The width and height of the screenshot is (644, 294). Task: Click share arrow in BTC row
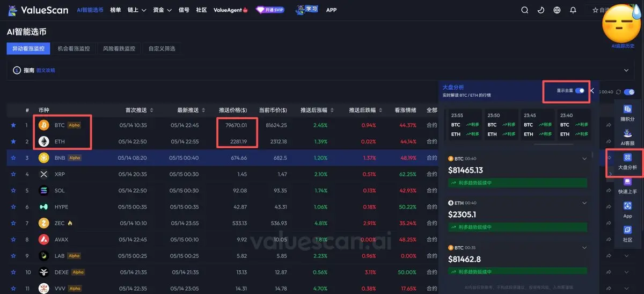click(x=609, y=125)
